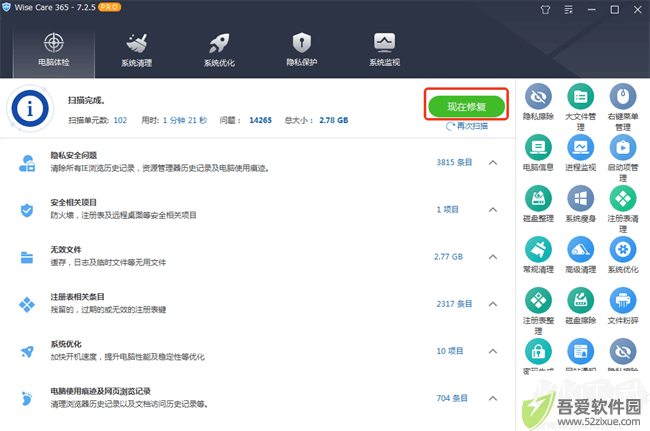The height and width of the screenshot is (431, 650).
Task: Expand the 无效文件 row chevron
Action: pyautogui.click(x=493, y=257)
